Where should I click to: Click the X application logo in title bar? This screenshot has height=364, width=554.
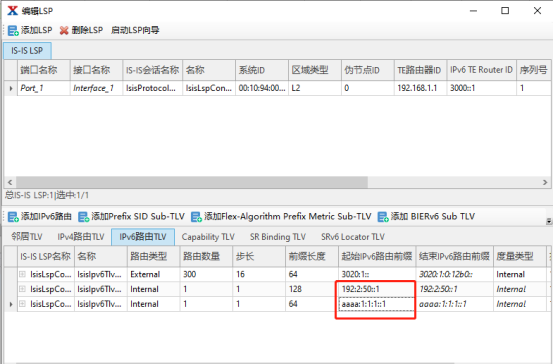[12, 11]
